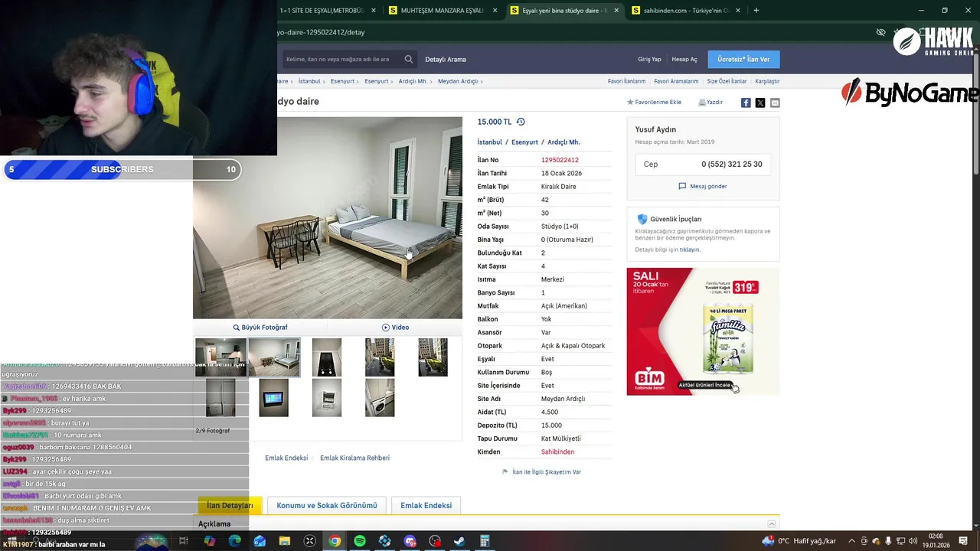Click 'tıklayın' security details link

click(689, 249)
